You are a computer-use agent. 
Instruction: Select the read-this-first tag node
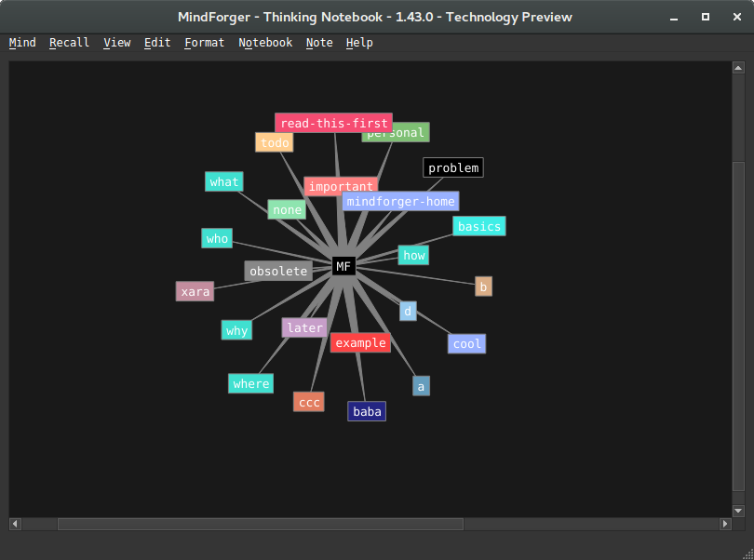coord(333,123)
